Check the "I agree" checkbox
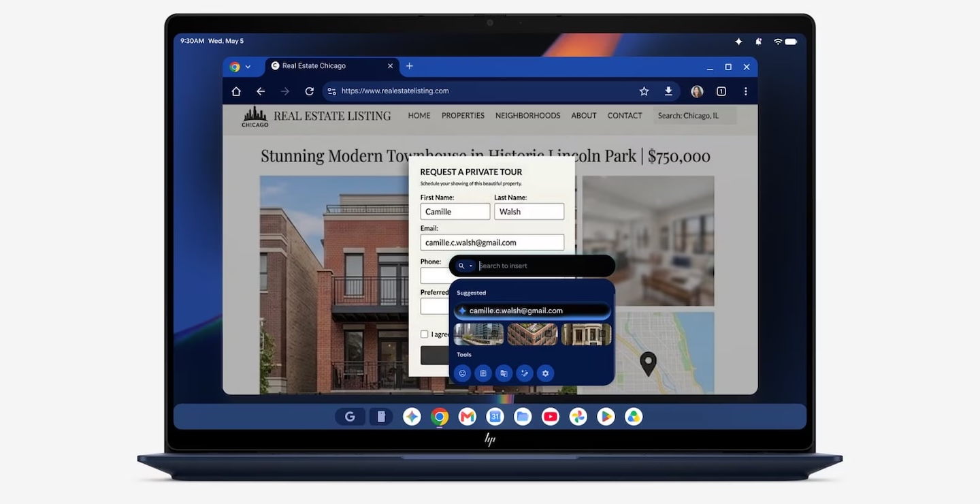This screenshot has height=504, width=980. tap(424, 334)
